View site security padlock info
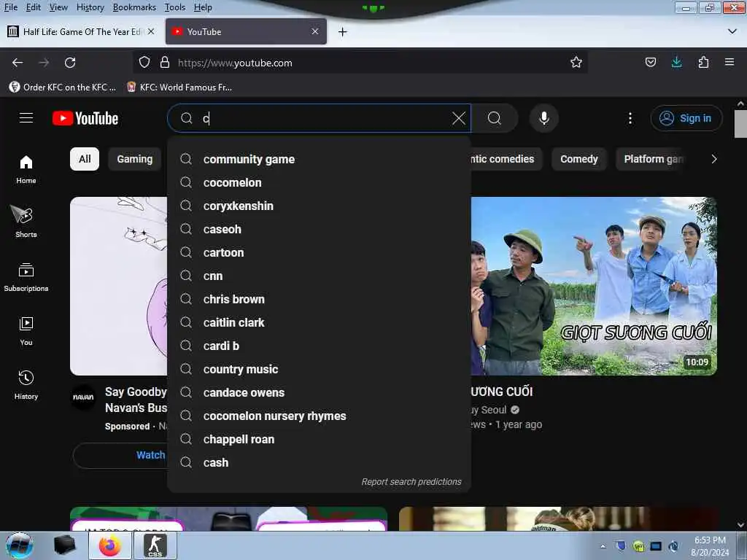747x560 pixels. [x=165, y=63]
